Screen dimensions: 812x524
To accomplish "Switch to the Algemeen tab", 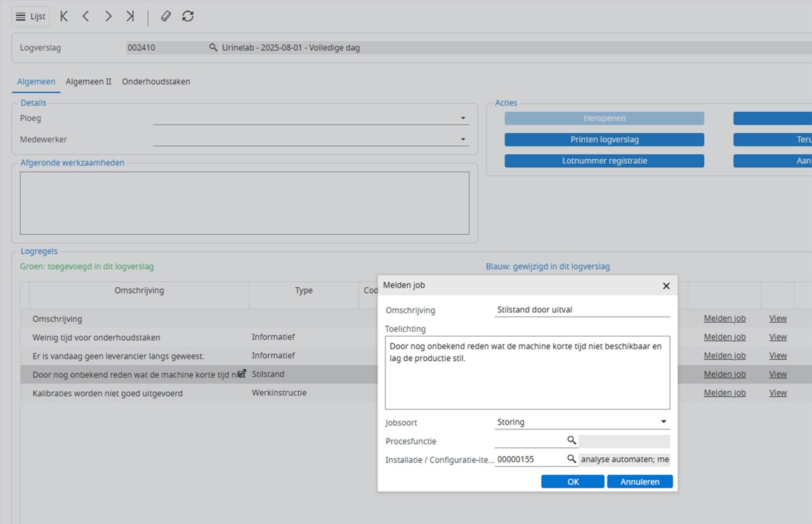I will 36,81.
